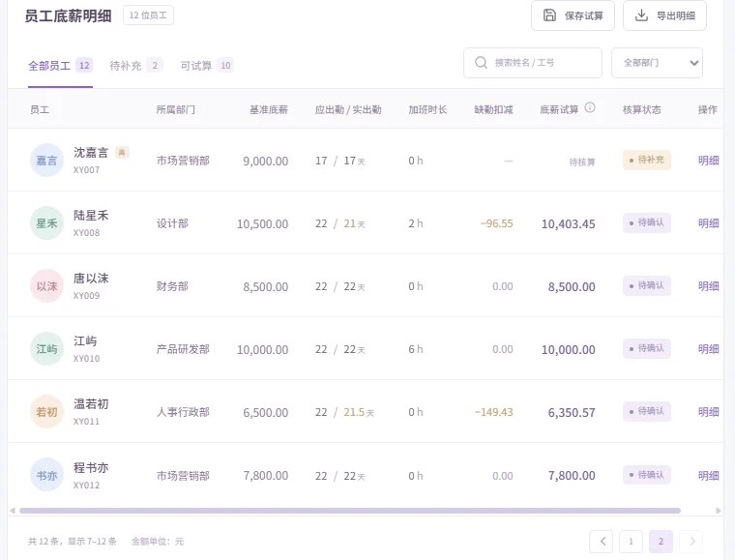Click the 待确认 status badge of 温若初

(x=647, y=411)
